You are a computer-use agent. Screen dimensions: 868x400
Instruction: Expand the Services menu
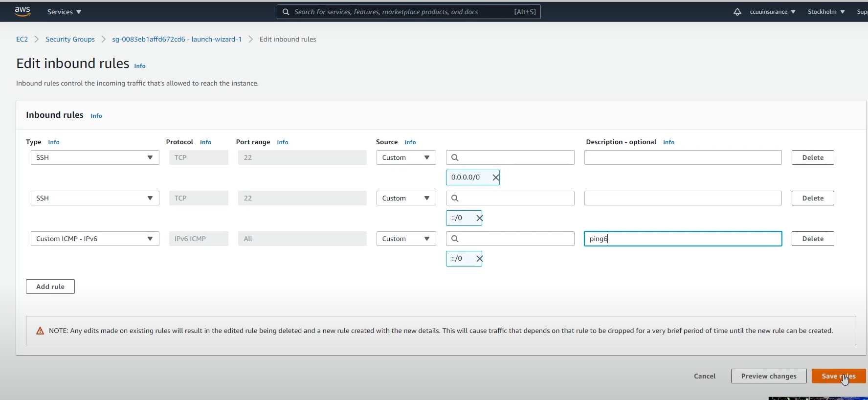[64, 12]
